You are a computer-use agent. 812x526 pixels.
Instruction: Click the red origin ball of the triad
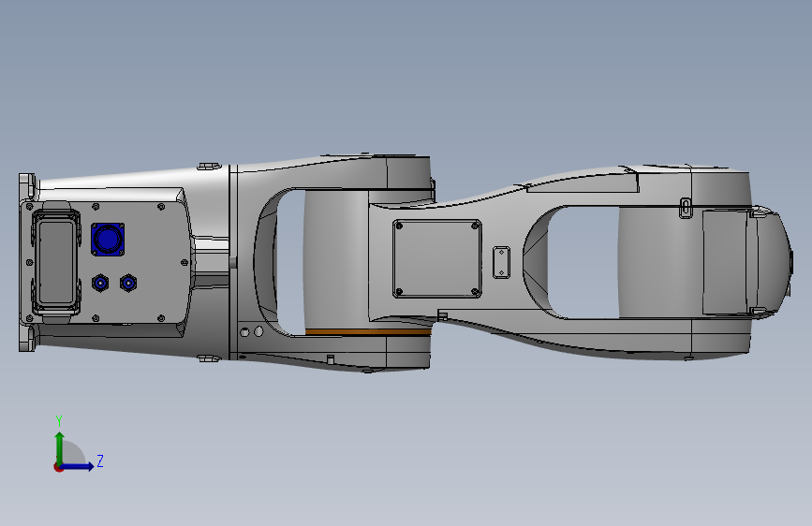[x=58, y=467]
